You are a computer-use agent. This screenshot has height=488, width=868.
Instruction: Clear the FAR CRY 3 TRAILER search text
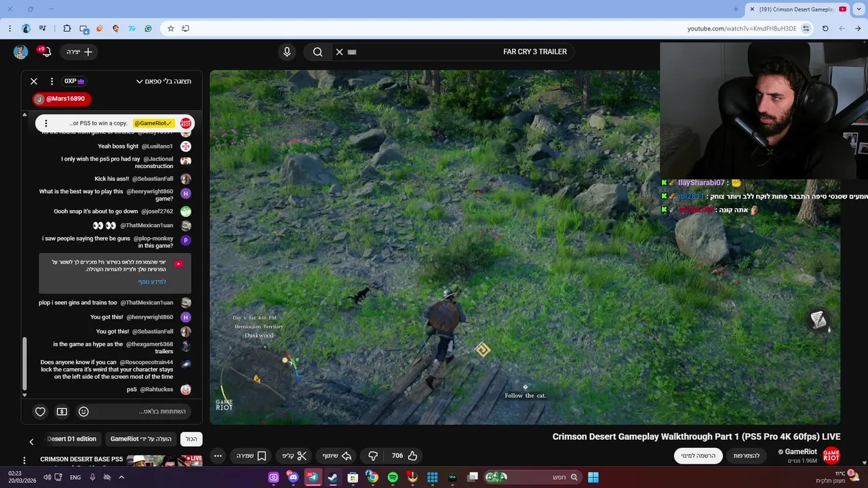pyautogui.click(x=340, y=52)
